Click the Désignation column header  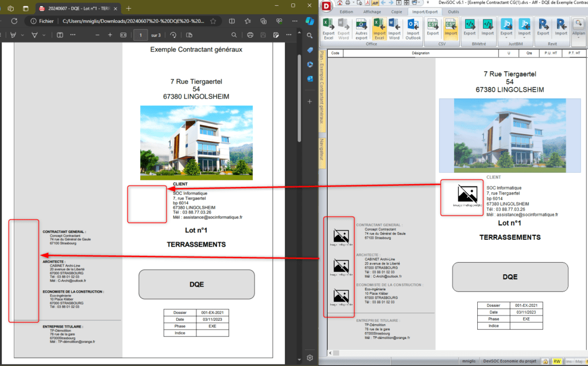(x=421, y=53)
